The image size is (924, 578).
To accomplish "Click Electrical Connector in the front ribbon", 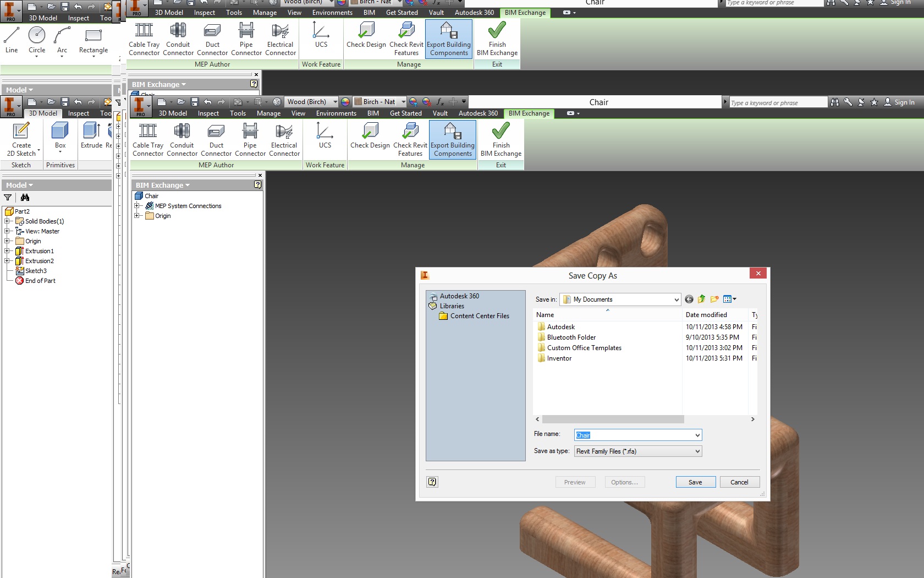I will click(x=284, y=139).
